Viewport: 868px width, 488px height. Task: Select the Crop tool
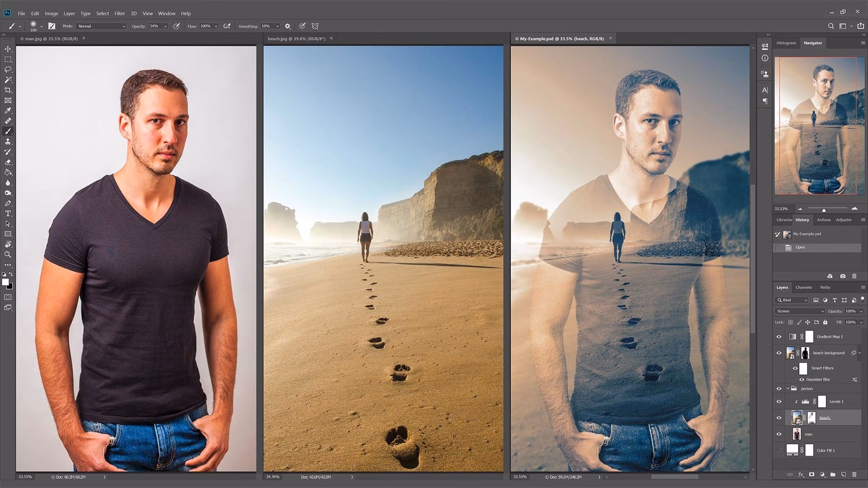[8, 90]
